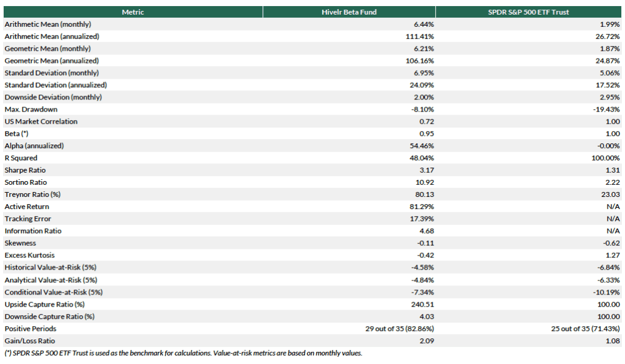
Task: Click the "Tracking Error" row label
Action: coord(27,219)
